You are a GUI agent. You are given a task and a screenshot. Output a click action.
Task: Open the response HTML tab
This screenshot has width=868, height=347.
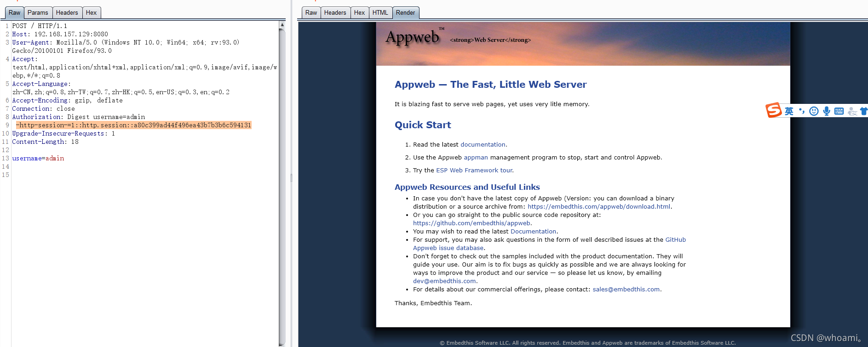[x=380, y=12]
